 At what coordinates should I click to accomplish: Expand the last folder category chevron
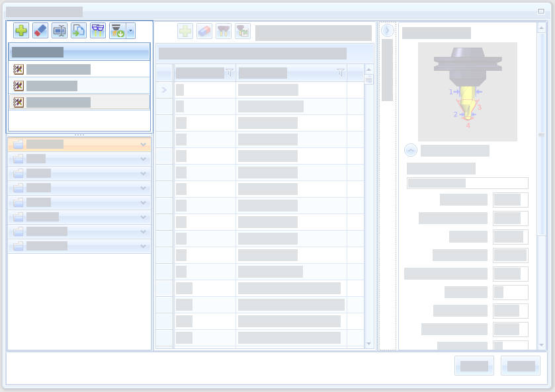coord(143,246)
